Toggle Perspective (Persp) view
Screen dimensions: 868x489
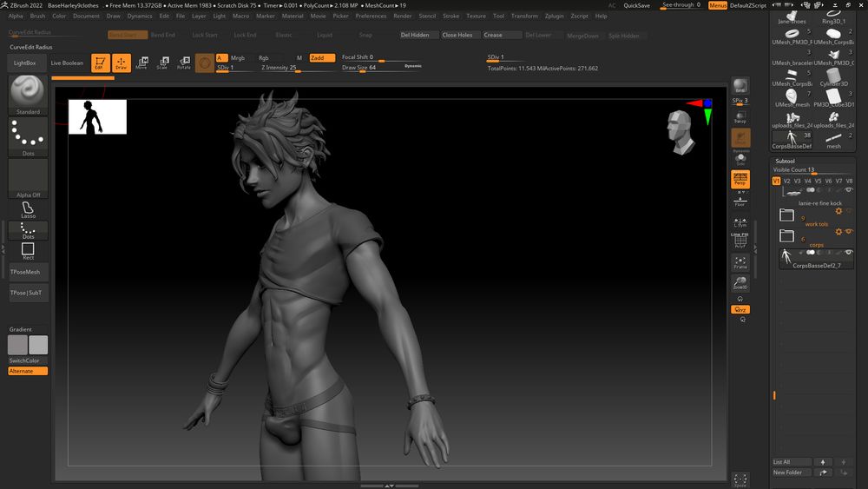tap(740, 179)
